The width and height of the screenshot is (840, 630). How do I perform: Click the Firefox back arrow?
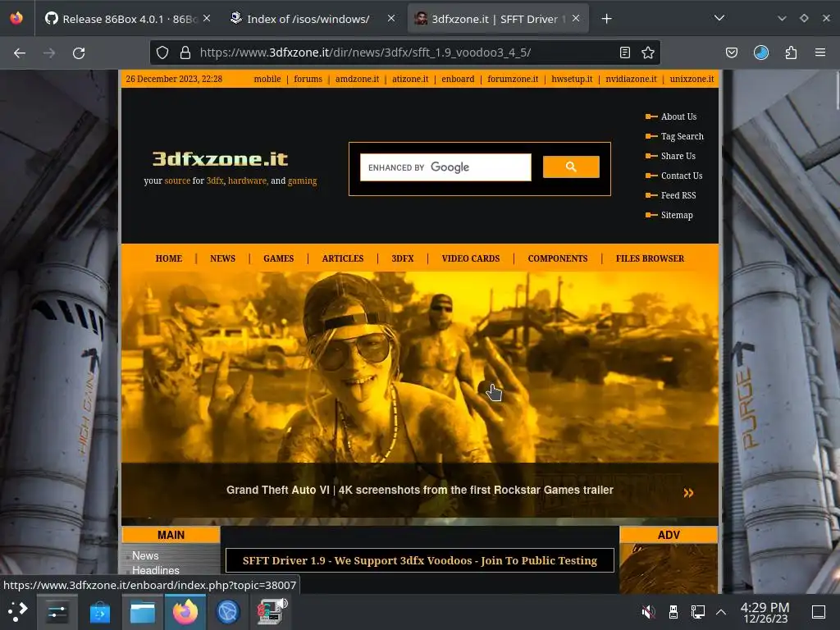click(20, 53)
